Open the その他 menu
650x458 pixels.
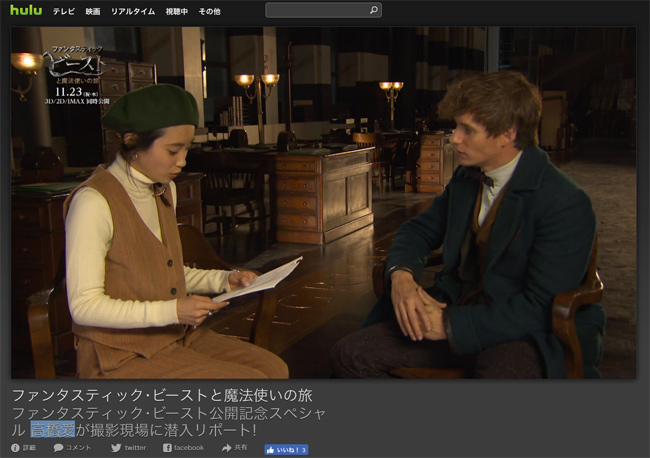209,12
